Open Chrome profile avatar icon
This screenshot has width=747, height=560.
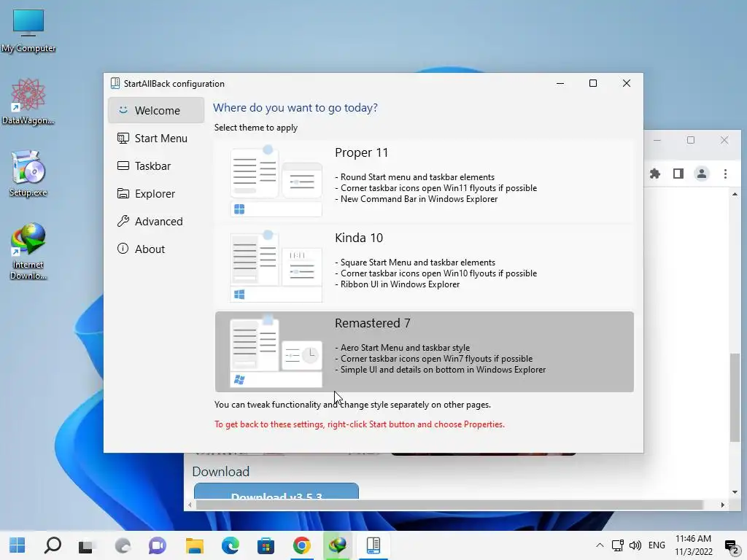tap(702, 174)
